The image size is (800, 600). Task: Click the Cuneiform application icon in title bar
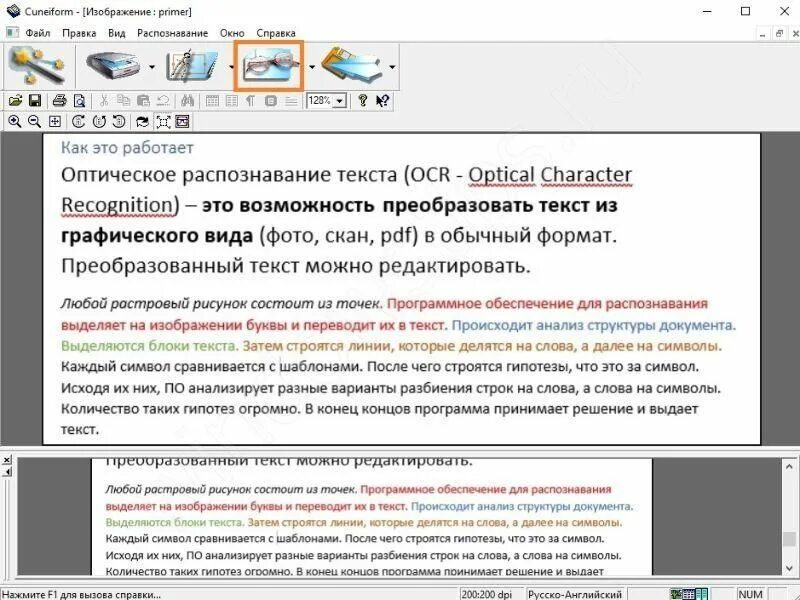(13, 11)
